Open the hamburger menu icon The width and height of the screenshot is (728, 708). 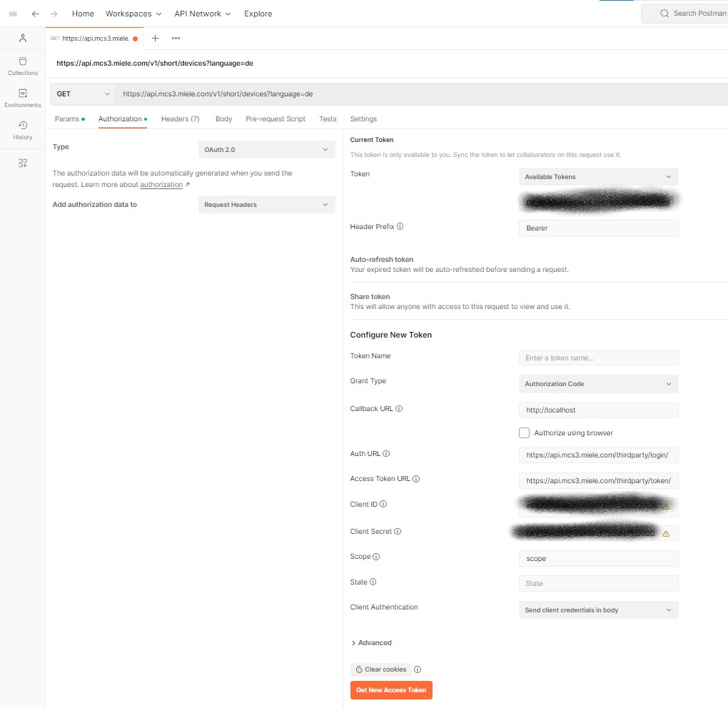tap(13, 14)
